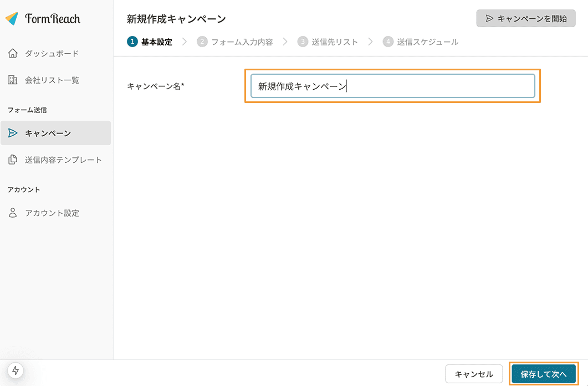The image size is (588, 386).
Task: Click the campaign send arrow icon
Action: (x=13, y=133)
